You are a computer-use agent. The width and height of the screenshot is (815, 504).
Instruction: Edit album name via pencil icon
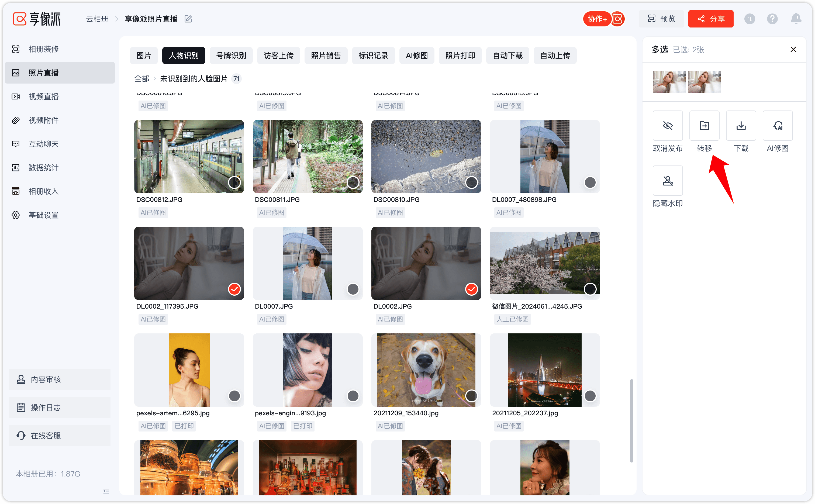(x=188, y=19)
